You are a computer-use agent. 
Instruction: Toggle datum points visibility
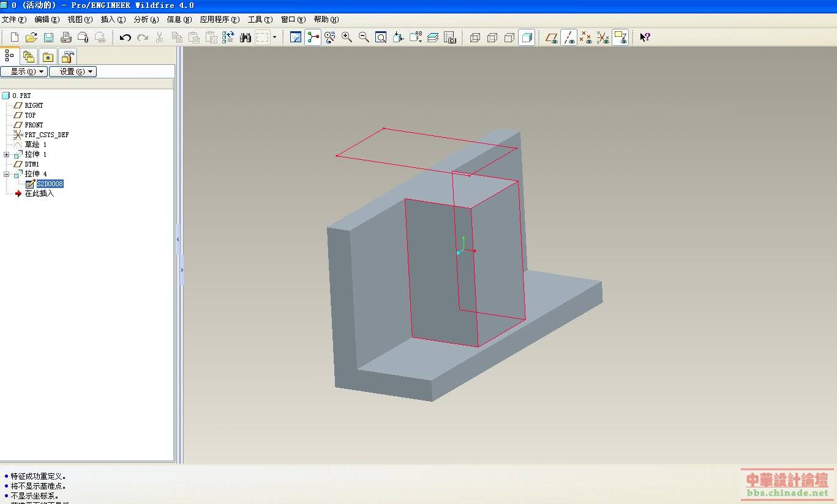coord(586,37)
